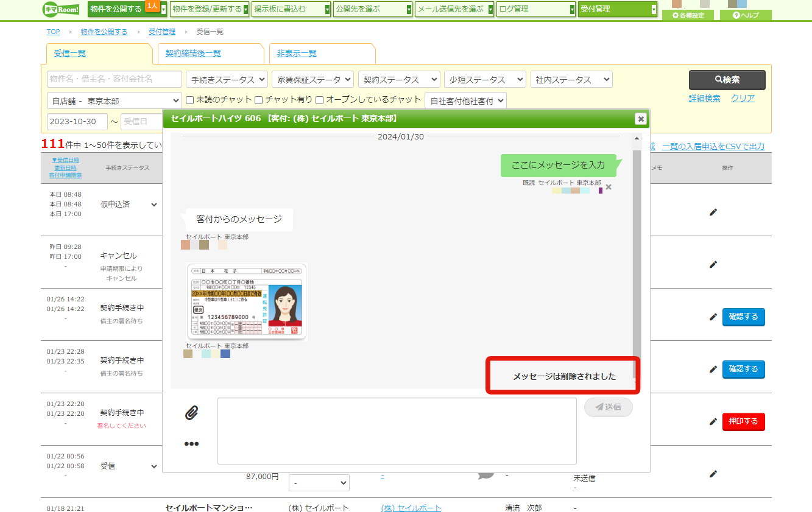The width and height of the screenshot is (812, 512).
Task: Click the pencil edit icon in キャンセル row
Action: (x=713, y=264)
